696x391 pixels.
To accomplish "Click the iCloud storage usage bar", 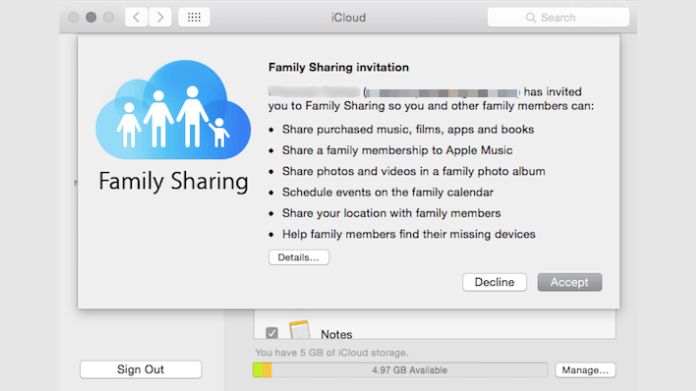I will [x=400, y=370].
